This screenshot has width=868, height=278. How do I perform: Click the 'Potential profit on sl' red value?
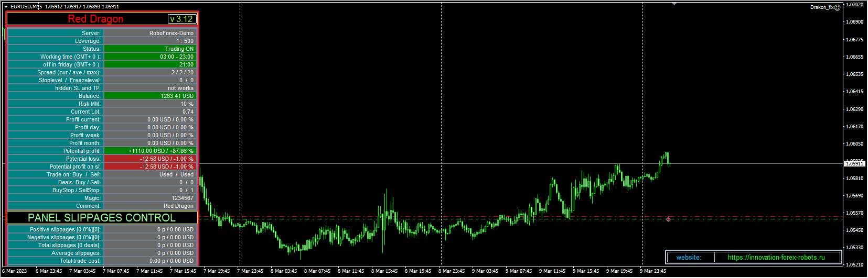149,166
